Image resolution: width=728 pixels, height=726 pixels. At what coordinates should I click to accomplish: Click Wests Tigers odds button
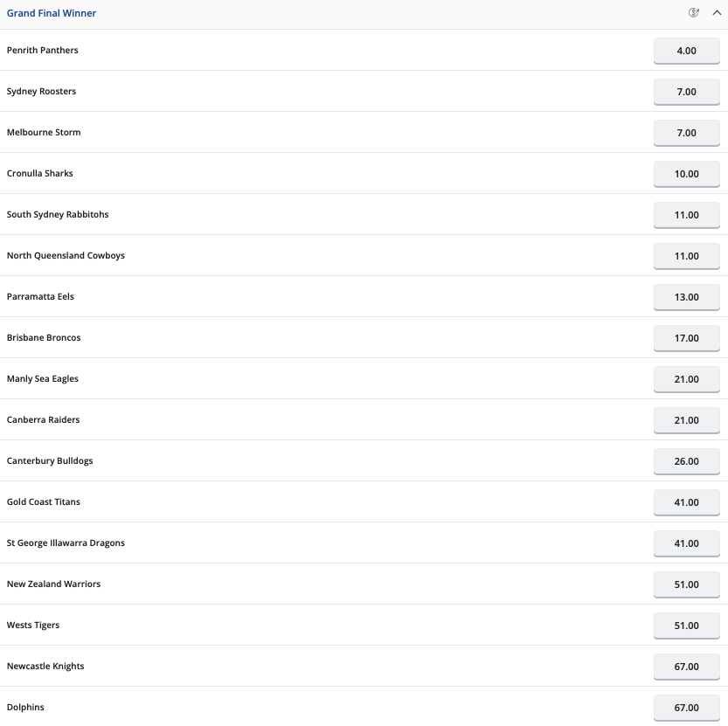click(686, 626)
